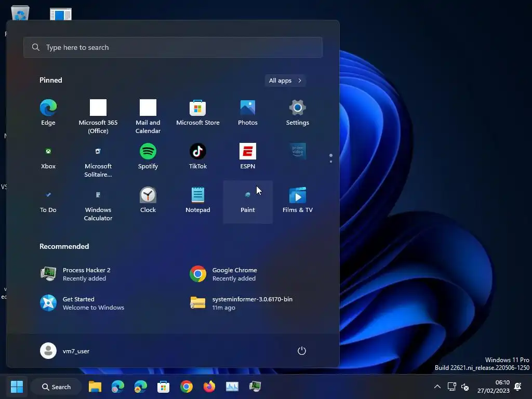Viewport: 532px width, 399px height.
Task: Open File Explorer from the taskbar
Action: (95, 387)
